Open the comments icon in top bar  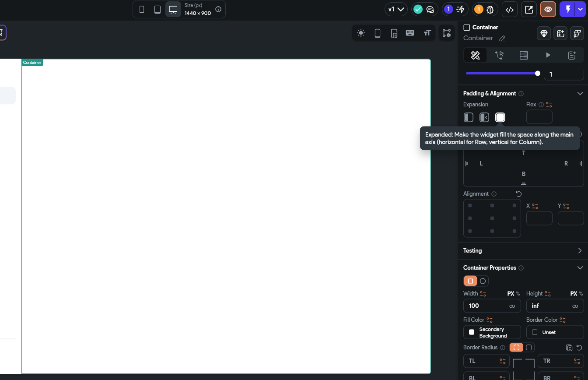coord(430,9)
